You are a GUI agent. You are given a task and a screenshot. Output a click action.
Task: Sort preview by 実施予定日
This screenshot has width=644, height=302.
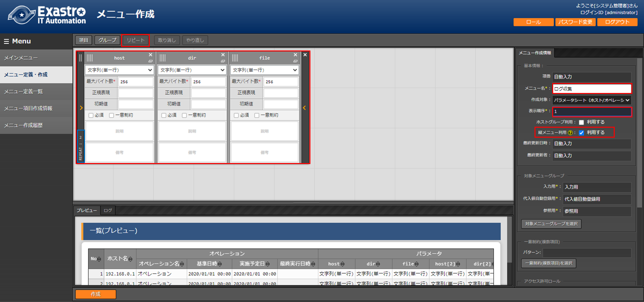coord(268,264)
